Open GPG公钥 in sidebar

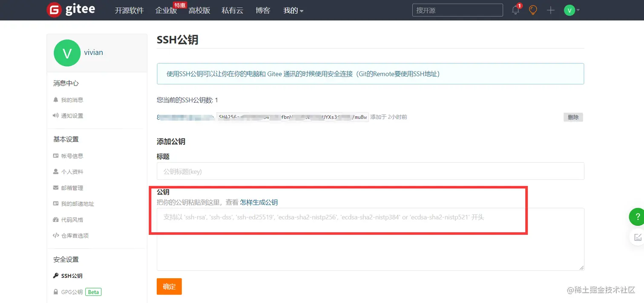coord(72,292)
